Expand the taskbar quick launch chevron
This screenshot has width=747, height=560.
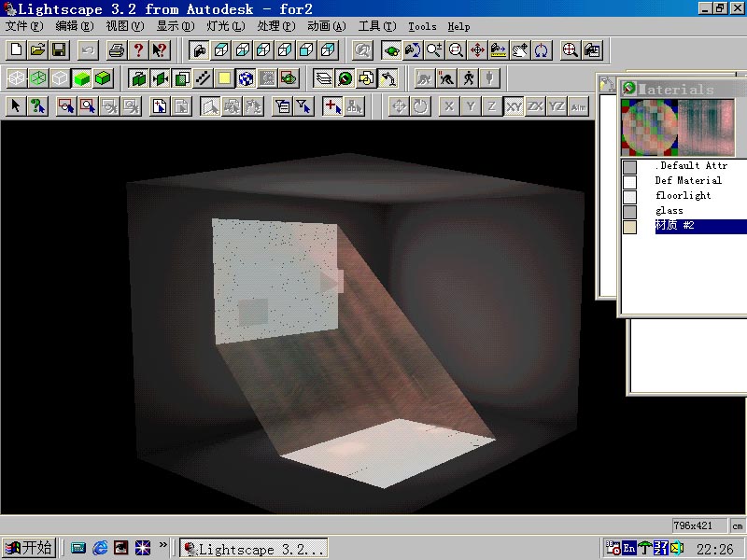point(163,545)
